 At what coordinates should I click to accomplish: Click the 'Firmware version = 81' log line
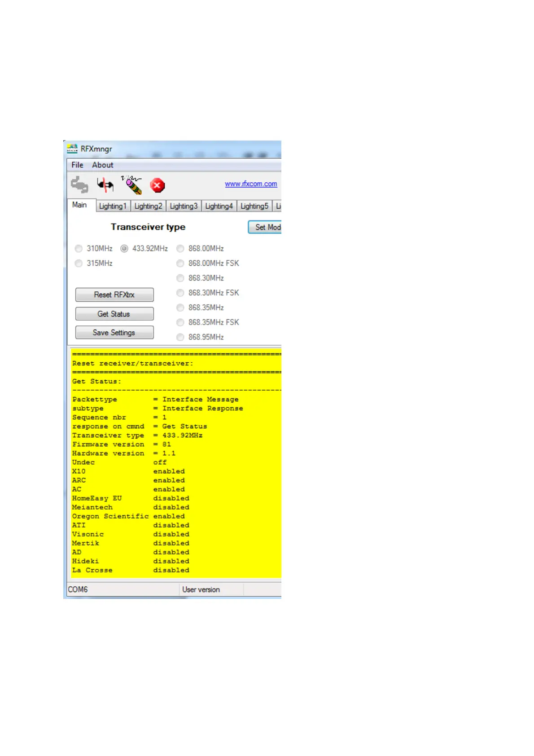pos(122,444)
